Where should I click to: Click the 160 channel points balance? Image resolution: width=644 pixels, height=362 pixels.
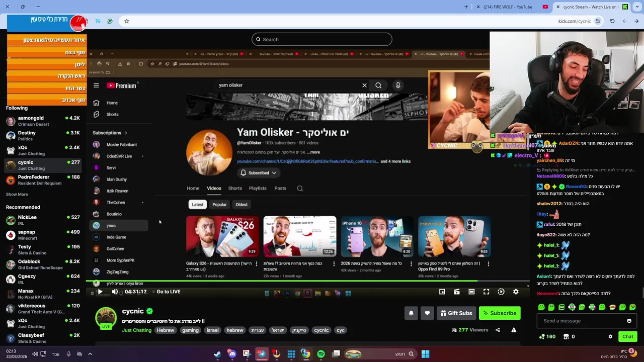547,336
